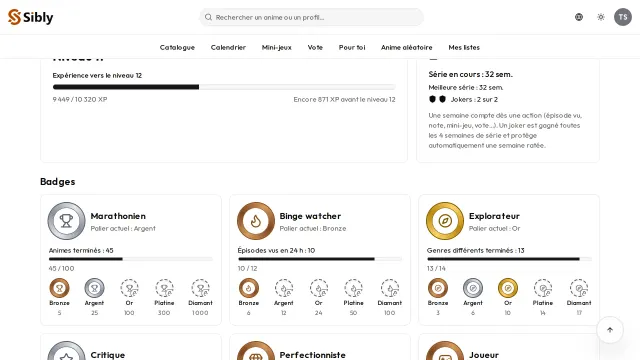Go to Mini-jeux section
640x360 pixels.
pyautogui.click(x=277, y=47)
